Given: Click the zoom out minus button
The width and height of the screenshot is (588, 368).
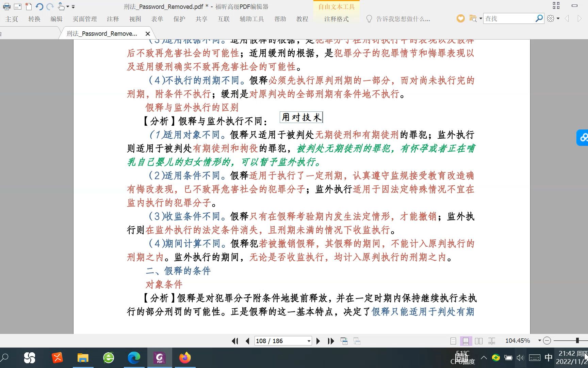Looking at the screenshot, I should click(x=547, y=341).
